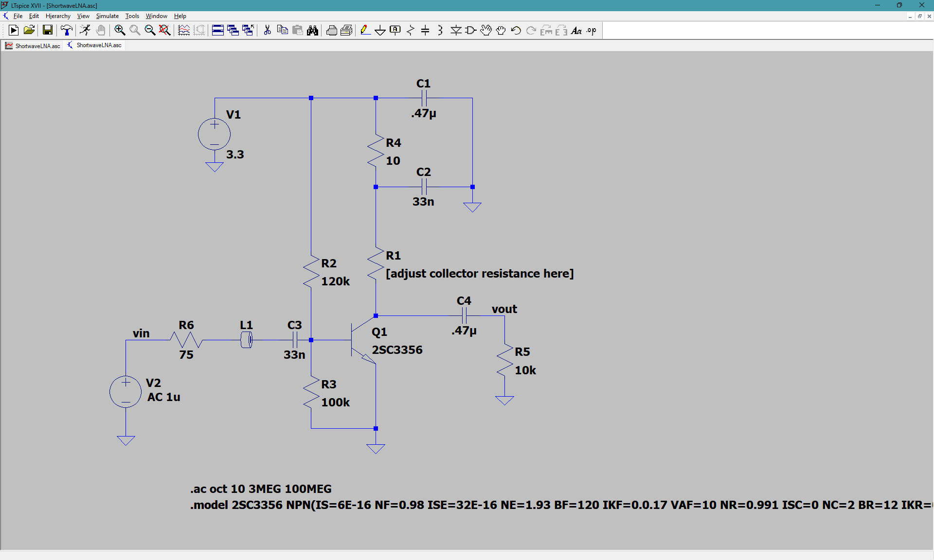Place a Ground symbol from toolbar
Image resolution: width=934 pixels, height=560 pixels.
pos(380,31)
